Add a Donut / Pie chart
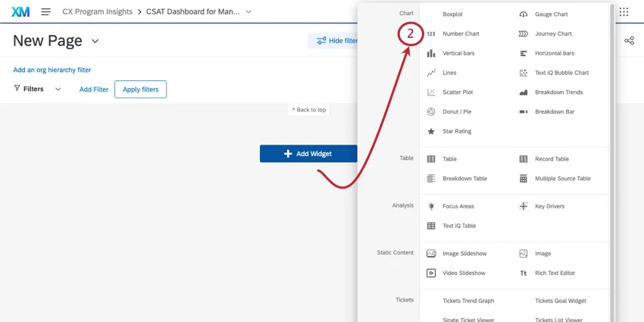 coord(456,112)
